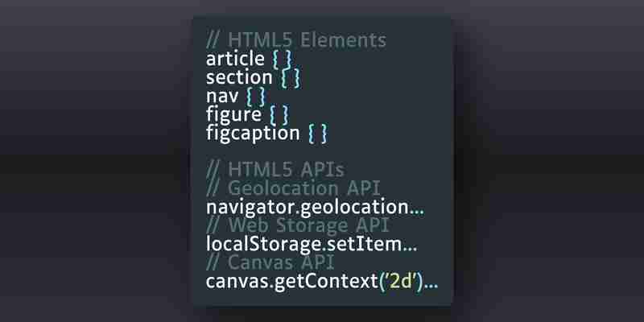Click the braces next to 'figure'
Image resolution: width=644 pixels, height=322 pixels.
(x=279, y=115)
